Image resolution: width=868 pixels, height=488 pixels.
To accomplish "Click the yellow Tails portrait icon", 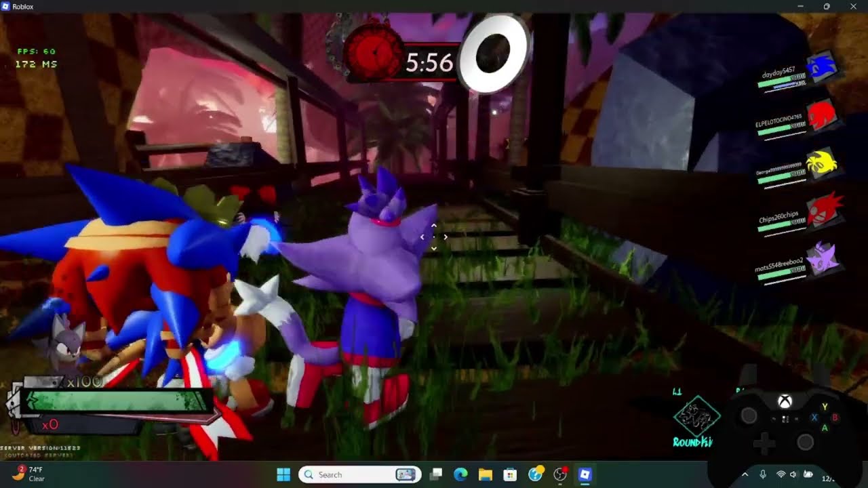I will coord(823,163).
